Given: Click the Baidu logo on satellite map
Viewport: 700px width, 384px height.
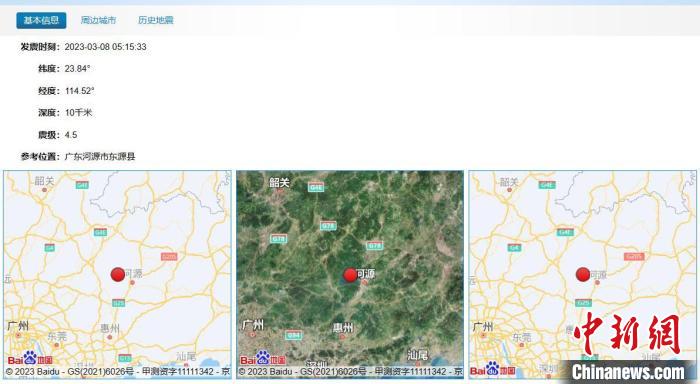Looking at the screenshot, I should (262, 359).
